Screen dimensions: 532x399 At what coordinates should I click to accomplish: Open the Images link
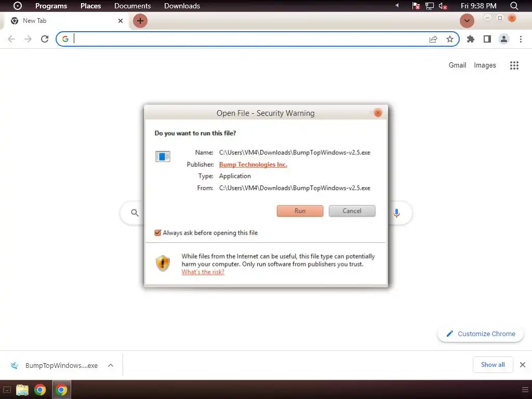[485, 65]
